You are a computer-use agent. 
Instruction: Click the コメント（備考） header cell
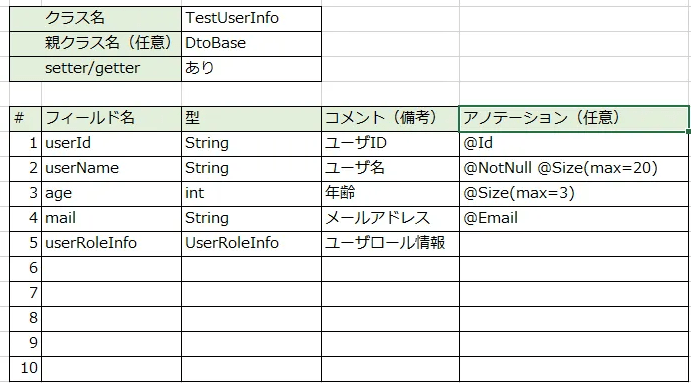pos(390,119)
